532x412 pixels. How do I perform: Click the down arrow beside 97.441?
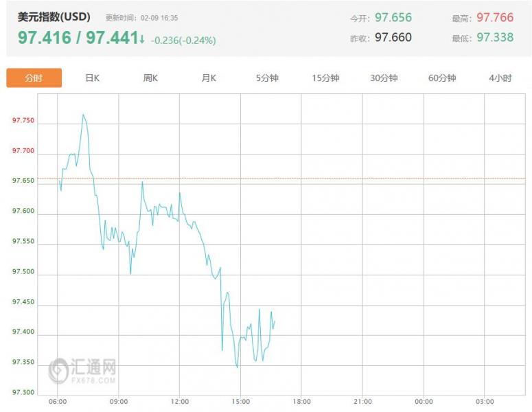[142, 39]
